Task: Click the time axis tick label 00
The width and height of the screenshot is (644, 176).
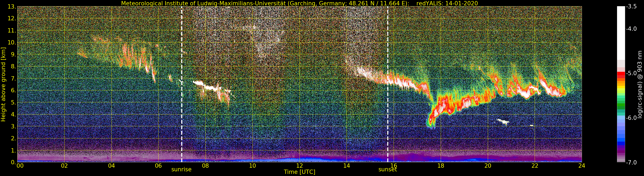Action: pos(20,166)
